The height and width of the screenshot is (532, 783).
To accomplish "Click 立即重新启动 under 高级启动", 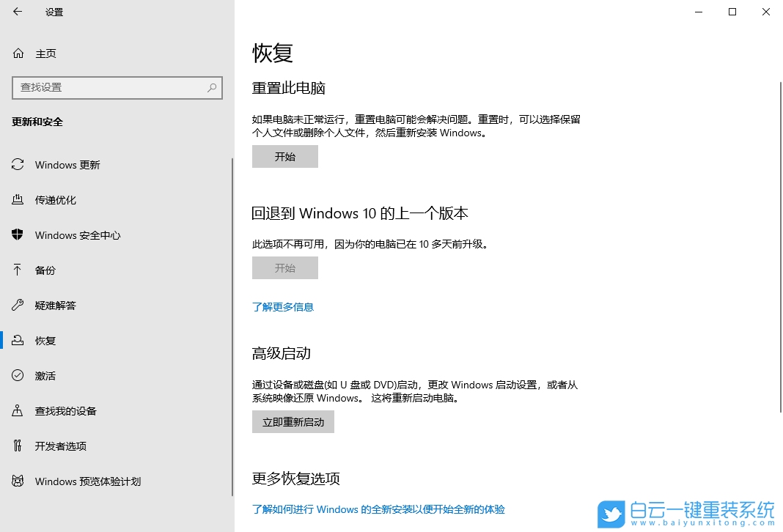I will tap(293, 421).
